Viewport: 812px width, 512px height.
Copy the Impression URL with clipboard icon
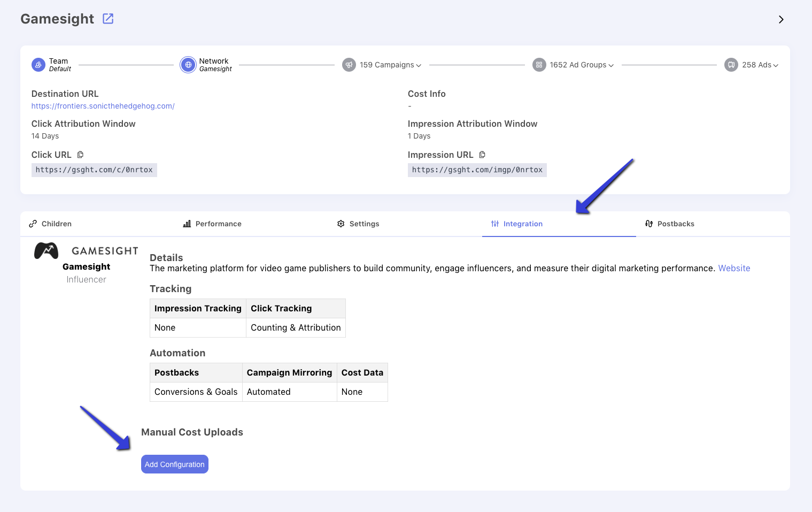pyautogui.click(x=482, y=155)
